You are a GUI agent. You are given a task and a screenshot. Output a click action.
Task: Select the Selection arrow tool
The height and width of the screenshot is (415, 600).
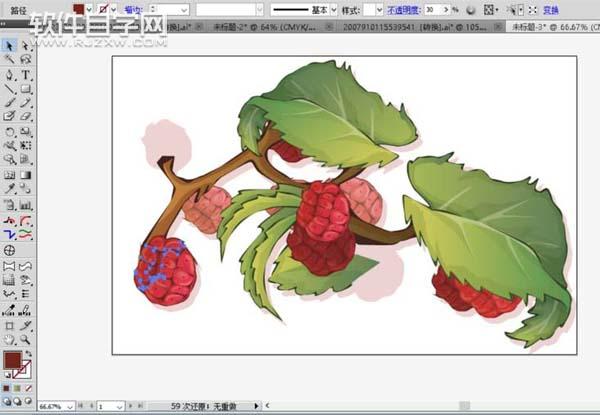9,45
